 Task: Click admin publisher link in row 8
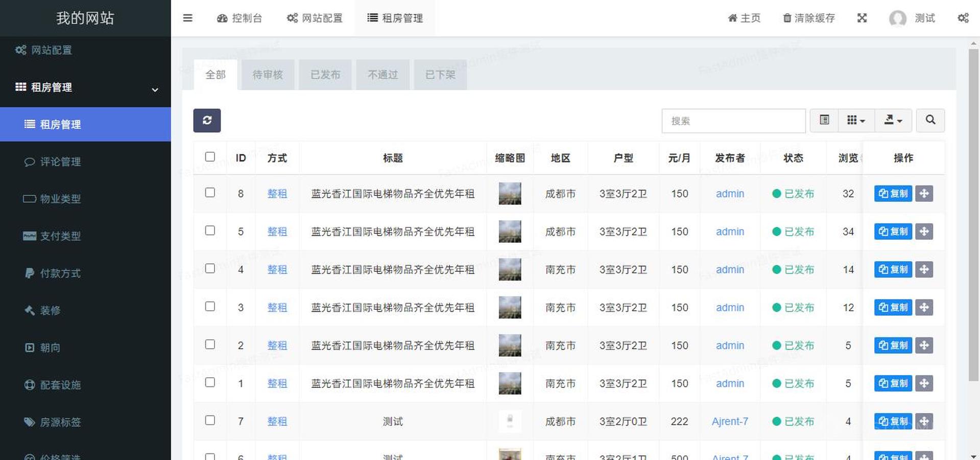click(x=730, y=194)
